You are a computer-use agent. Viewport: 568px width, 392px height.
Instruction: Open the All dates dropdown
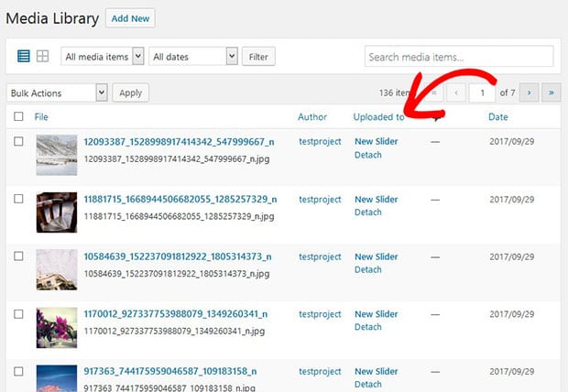(x=193, y=57)
